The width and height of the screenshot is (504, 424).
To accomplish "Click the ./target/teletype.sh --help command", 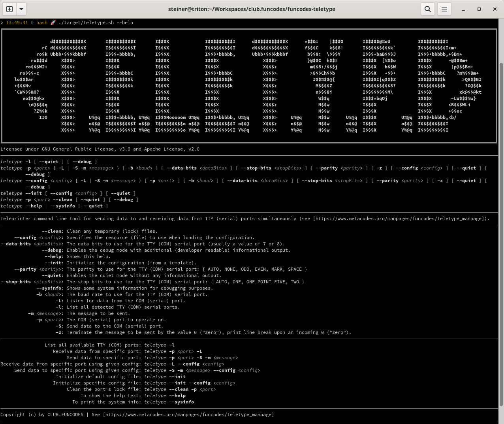I will (x=96, y=23).
